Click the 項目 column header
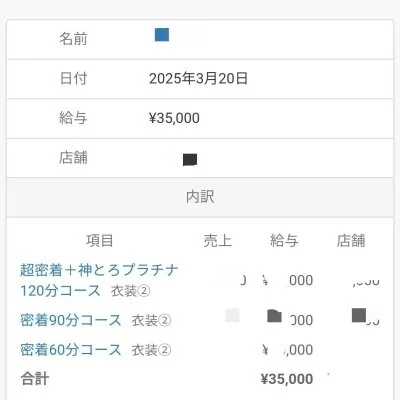The image size is (400, 400). [100, 241]
